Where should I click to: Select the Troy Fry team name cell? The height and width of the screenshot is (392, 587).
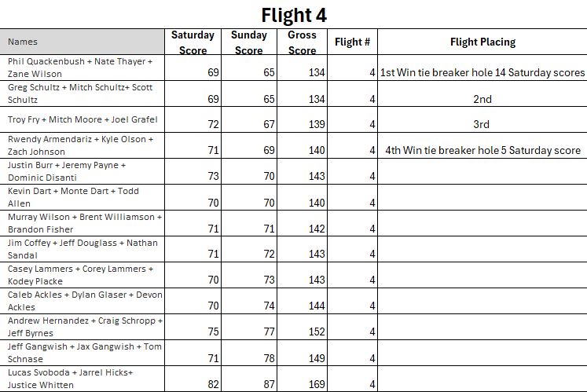tap(83, 119)
